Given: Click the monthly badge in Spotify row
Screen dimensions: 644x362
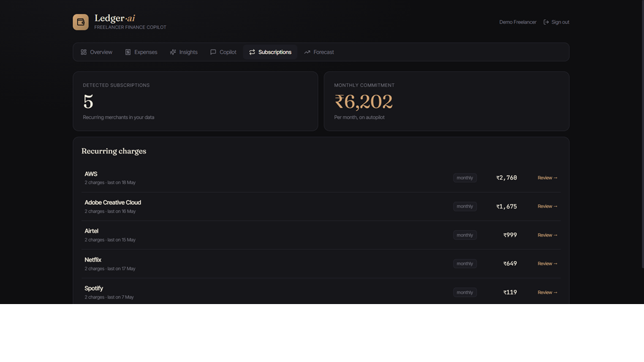Looking at the screenshot, I should coord(465,292).
